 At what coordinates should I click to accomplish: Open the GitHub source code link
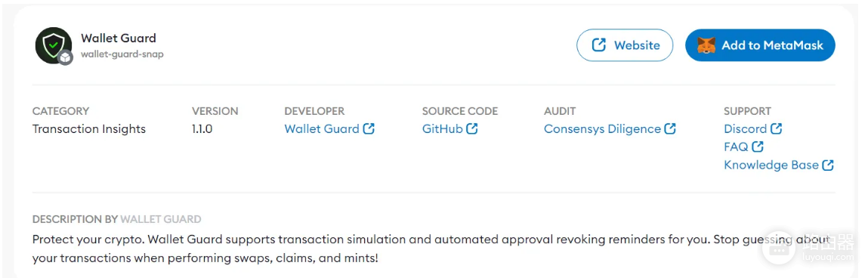[x=442, y=129]
